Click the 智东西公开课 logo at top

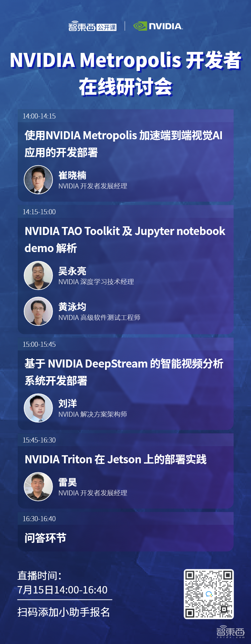tap(92, 26)
